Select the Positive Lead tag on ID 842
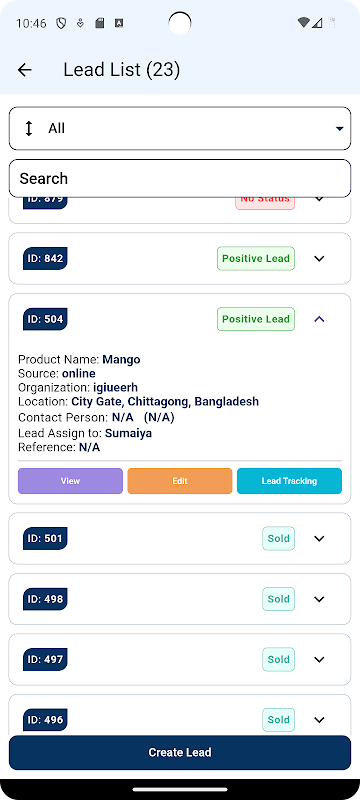This screenshot has height=800, width=360. [x=256, y=258]
